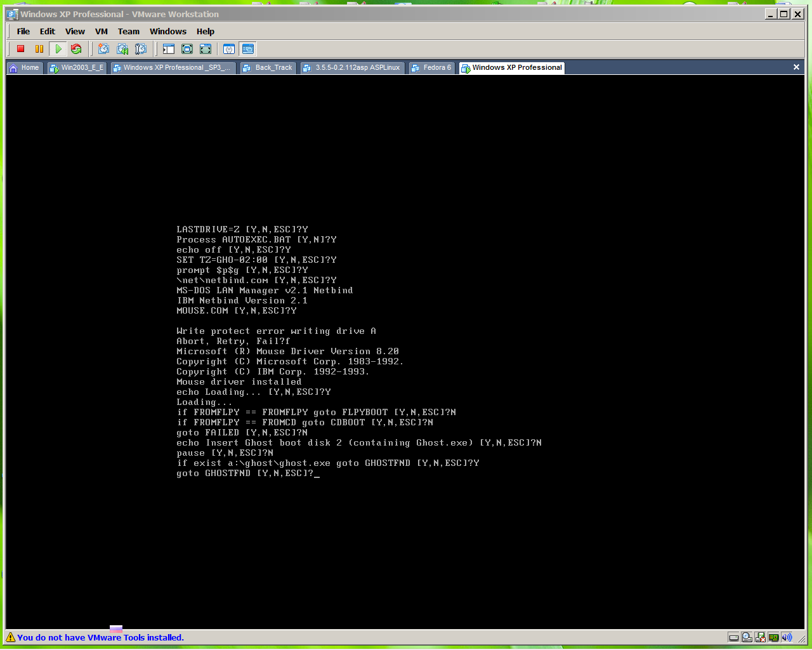
Task: Reset the virtual machine
Action: click(76, 49)
